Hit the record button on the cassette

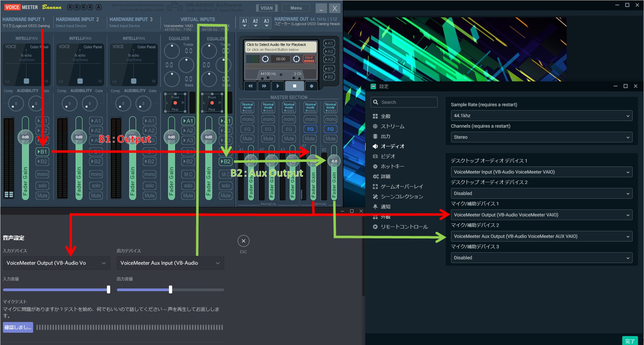[x=312, y=86]
